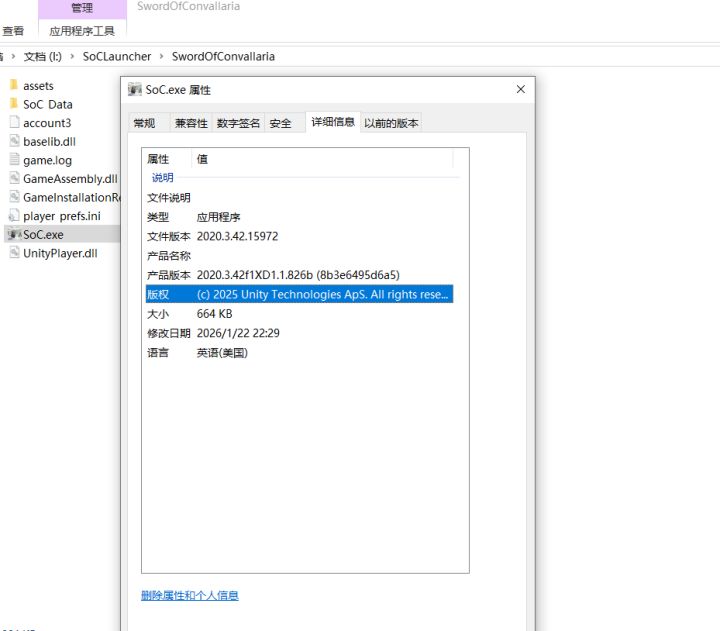This screenshot has height=631, width=720.
Task: Select the 语言 英语(美国) row
Action: click(299, 353)
